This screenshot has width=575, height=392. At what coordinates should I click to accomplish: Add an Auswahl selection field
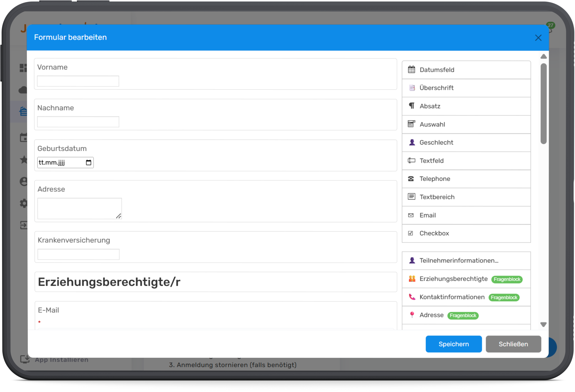(x=432, y=124)
